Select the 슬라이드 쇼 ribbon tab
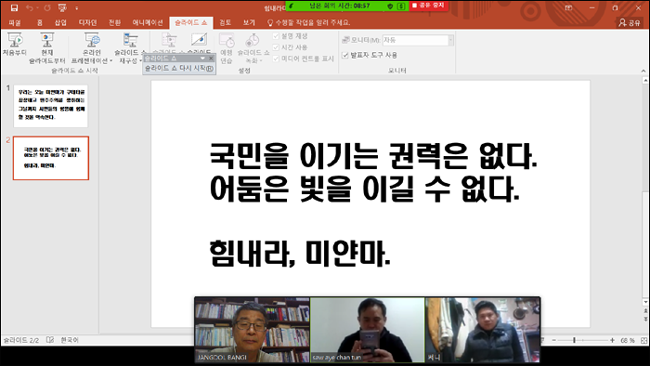Viewport: 650px width, 366px height. [x=191, y=22]
